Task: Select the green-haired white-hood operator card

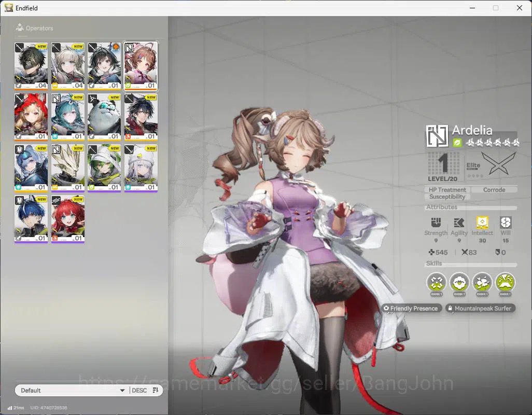Action: (104, 168)
